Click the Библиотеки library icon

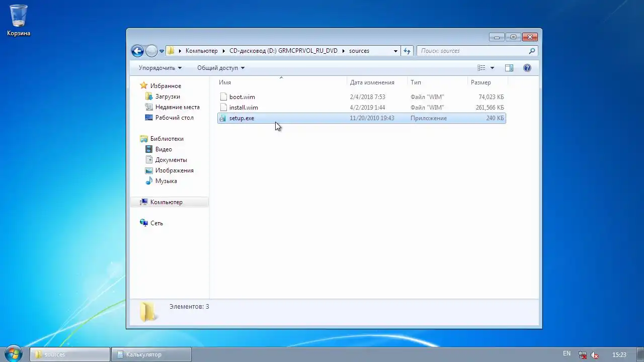pyautogui.click(x=144, y=139)
